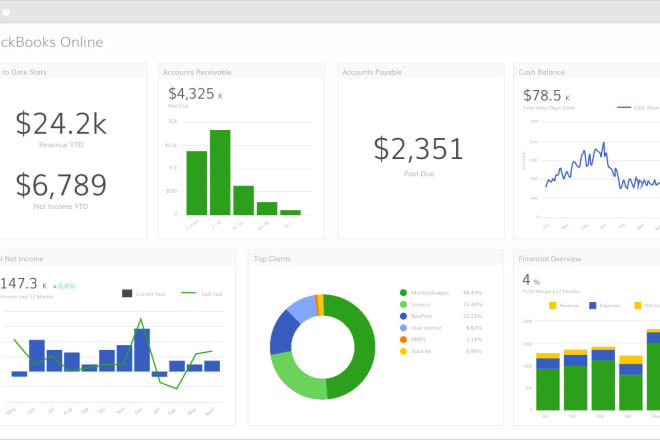Toggle the Current Year legend swatch
This screenshot has width=660, height=440.
(127, 293)
